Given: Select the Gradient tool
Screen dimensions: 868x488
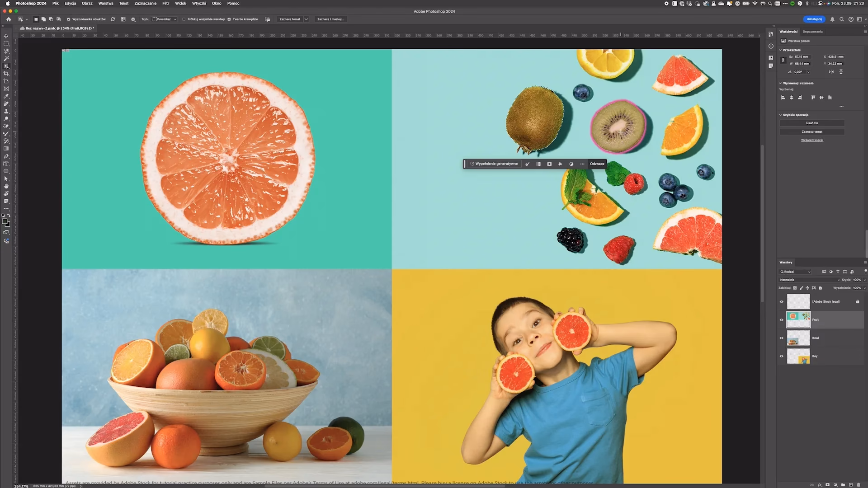Looking at the screenshot, I should tap(6, 149).
